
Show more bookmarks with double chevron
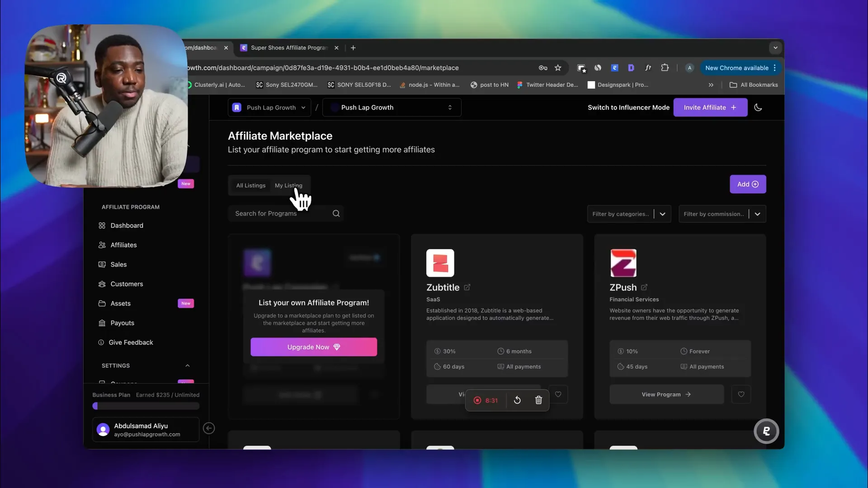pyautogui.click(x=711, y=85)
